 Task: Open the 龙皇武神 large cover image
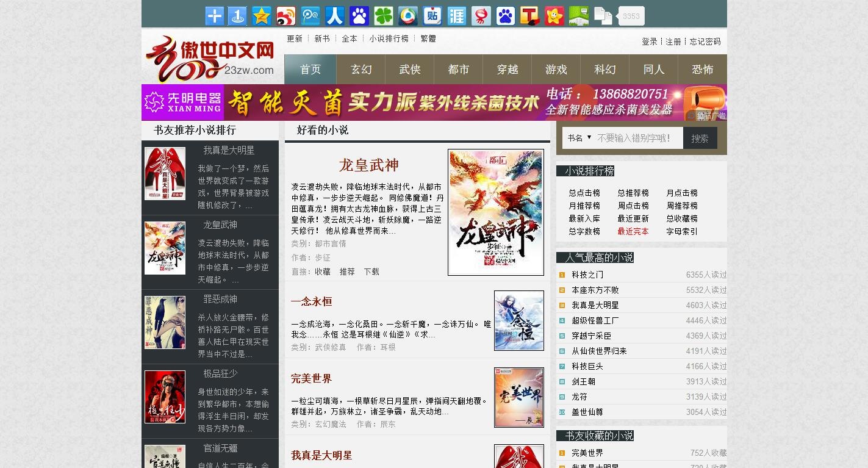click(496, 212)
